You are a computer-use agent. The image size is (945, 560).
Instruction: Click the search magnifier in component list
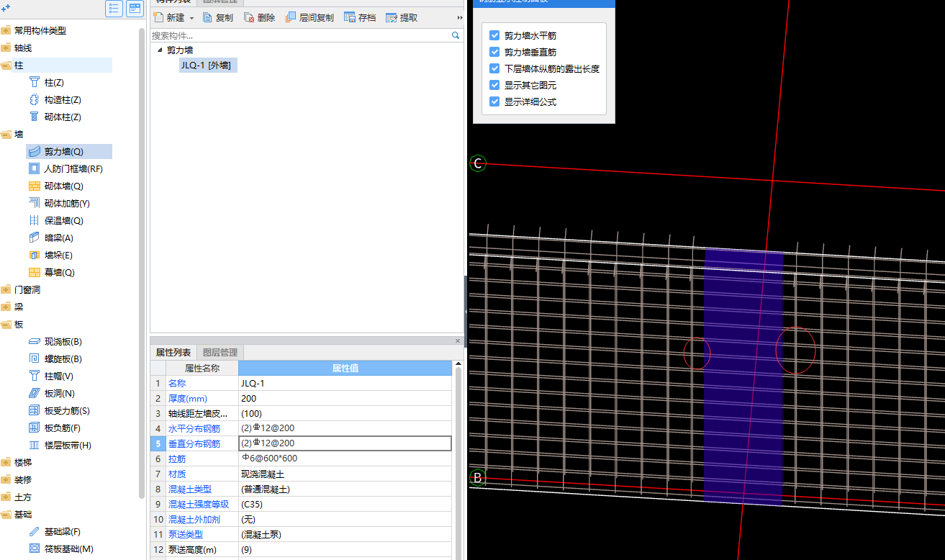456,35
